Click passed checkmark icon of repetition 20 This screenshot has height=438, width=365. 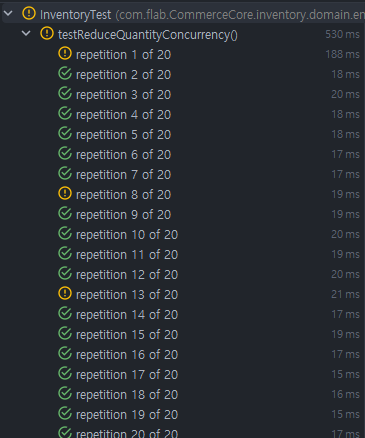65,432
